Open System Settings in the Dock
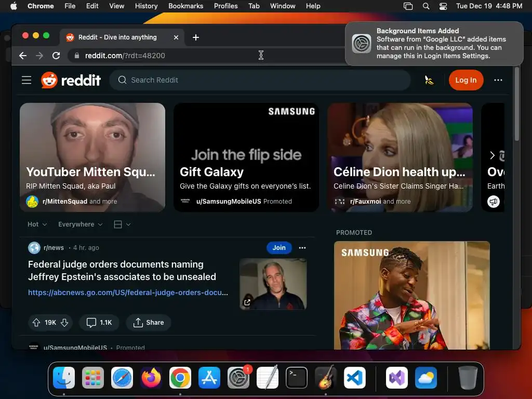Viewport: 532px width, 399px height. (x=238, y=378)
